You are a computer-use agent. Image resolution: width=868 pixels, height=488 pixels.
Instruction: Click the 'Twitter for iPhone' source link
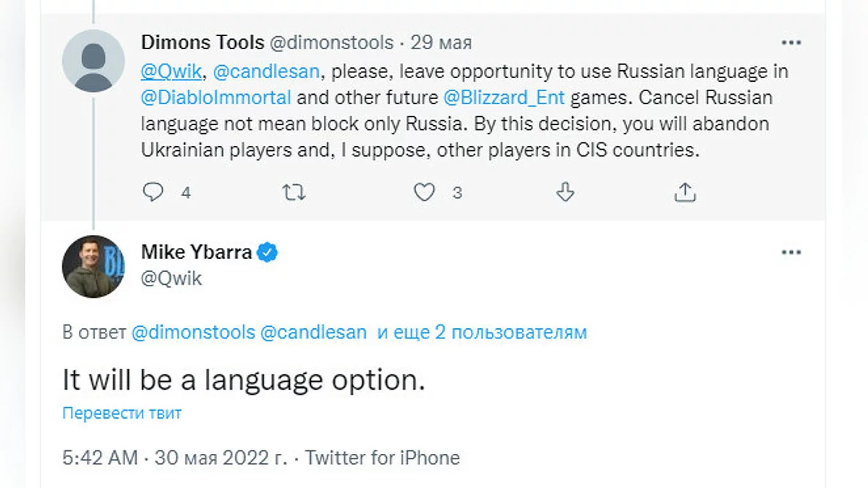(382, 458)
